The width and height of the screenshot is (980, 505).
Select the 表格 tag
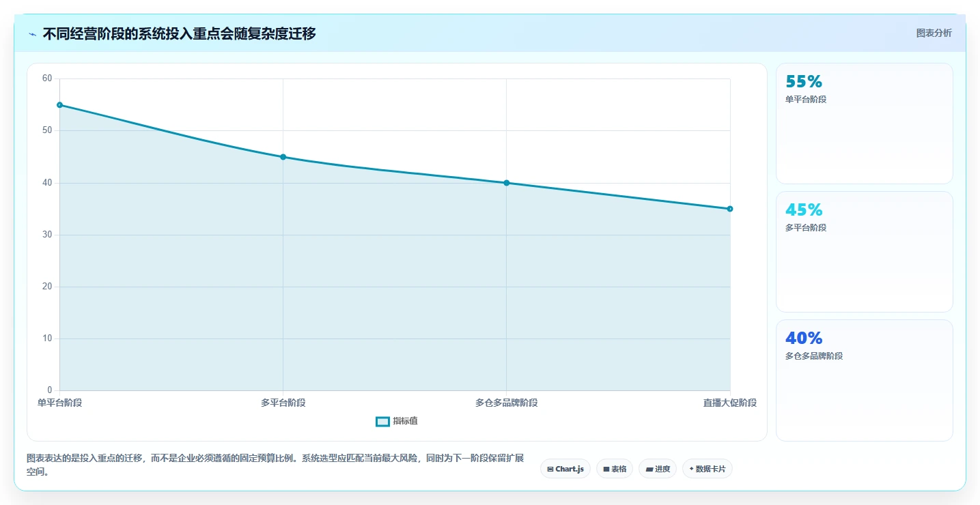click(615, 469)
